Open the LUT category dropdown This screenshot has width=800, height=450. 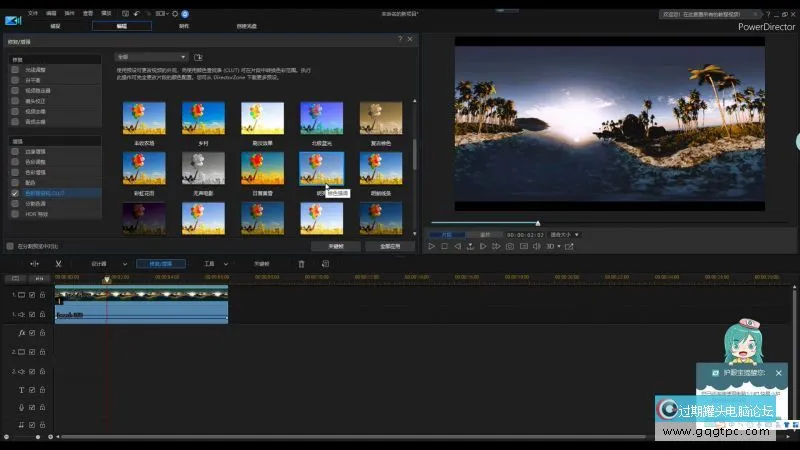point(151,57)
